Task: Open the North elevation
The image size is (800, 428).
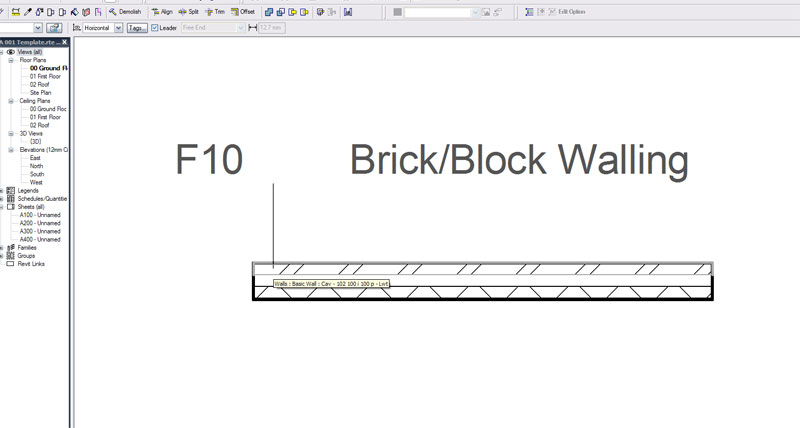Action: pos(36,166)
